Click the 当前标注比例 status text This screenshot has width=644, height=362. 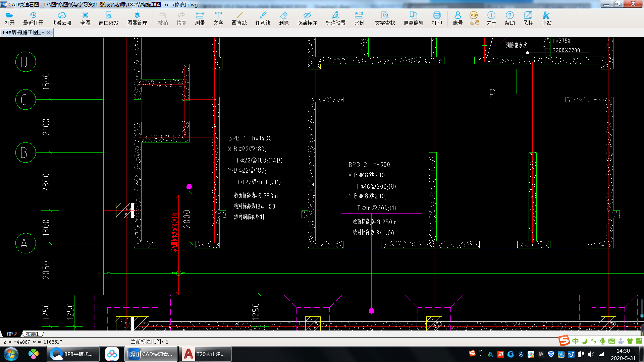[150, 342]
